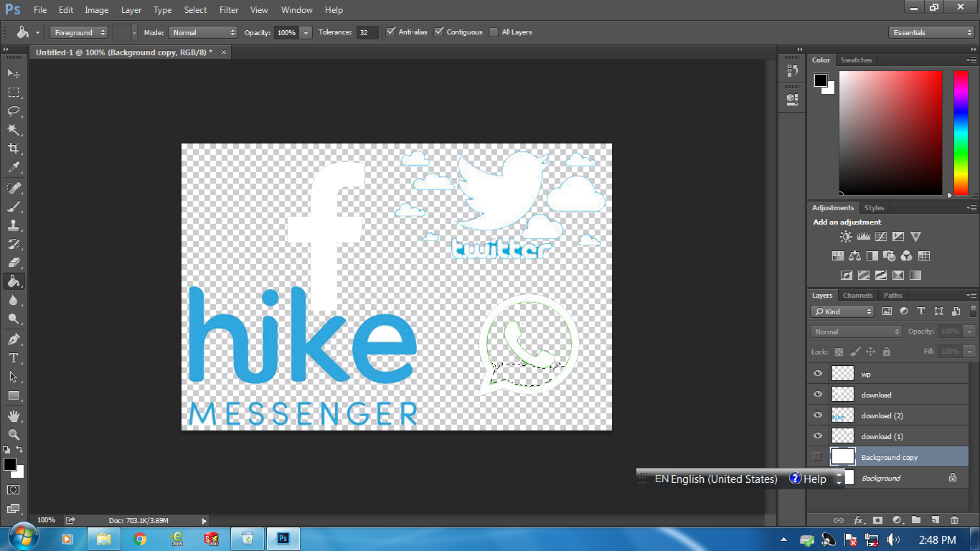Select the Magic Wand tool
The height and width of the screenshot is (551, 980).
(14, 130)
